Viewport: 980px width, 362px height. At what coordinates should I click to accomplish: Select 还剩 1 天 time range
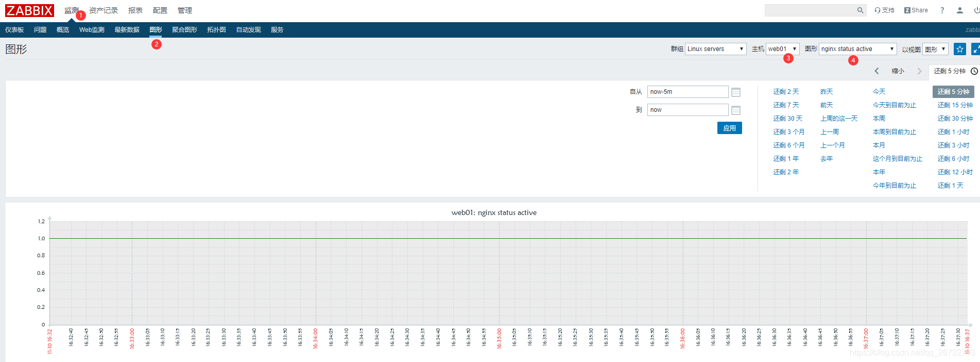[x=951, y=186]
